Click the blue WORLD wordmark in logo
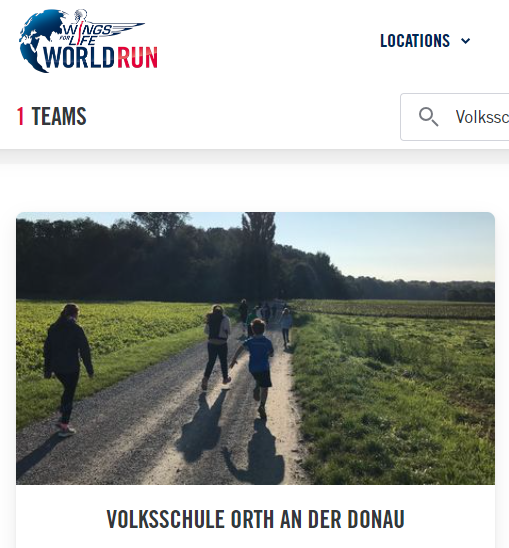The image size is (509, 548). tap(79, 58)
